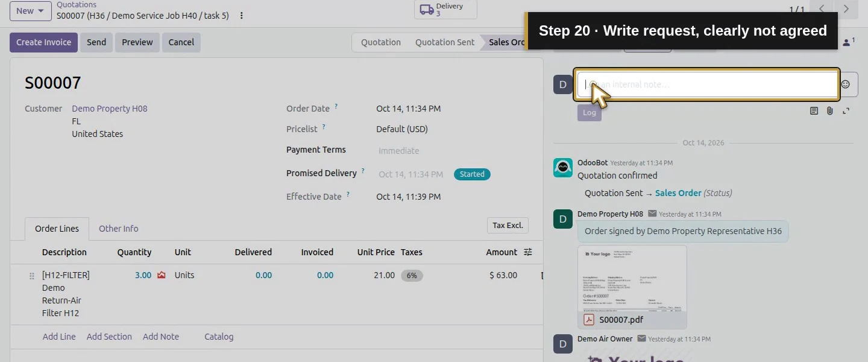Switch to the Other Info tab
This screenshot has height=362, width=868.
click(119, 229)
